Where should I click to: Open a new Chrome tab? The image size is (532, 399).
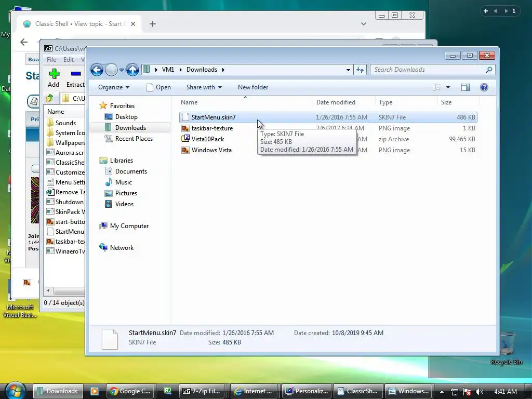153,24
